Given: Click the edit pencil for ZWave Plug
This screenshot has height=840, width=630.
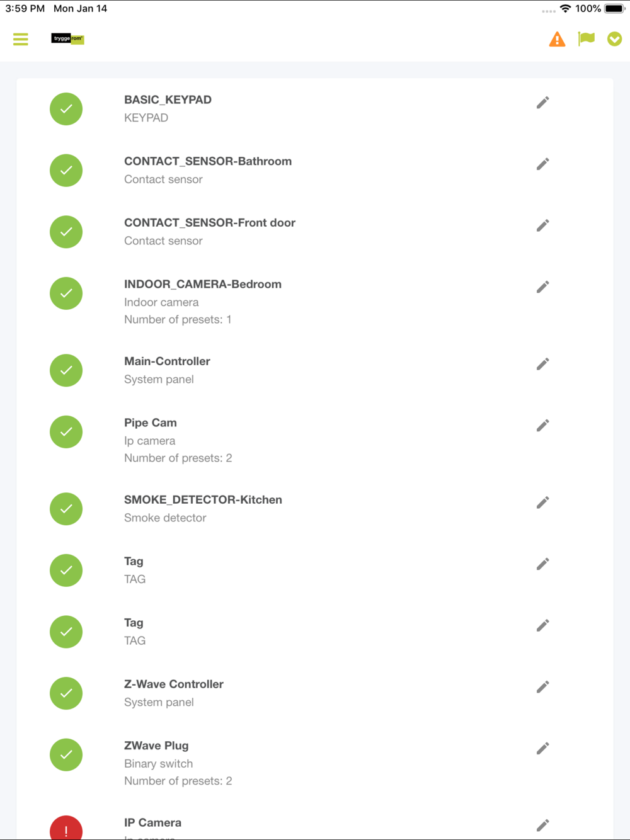Looking at the screenshot, I should (542, 748).
